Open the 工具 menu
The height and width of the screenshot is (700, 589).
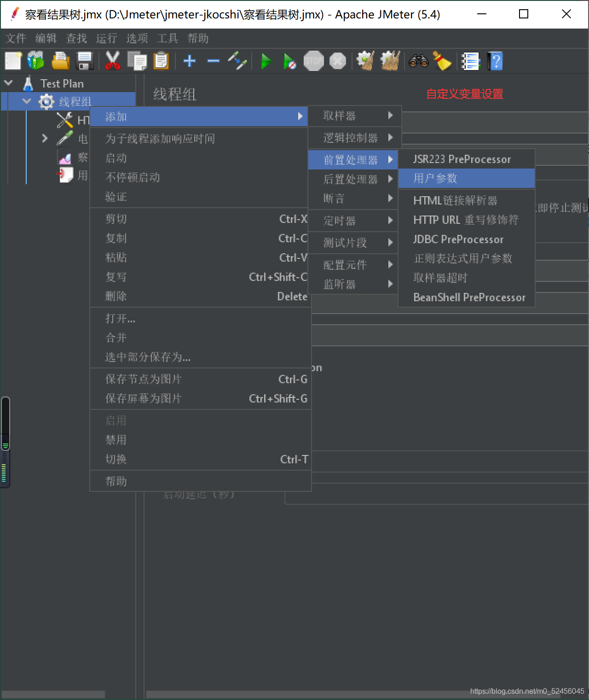[x=167, y=38]
